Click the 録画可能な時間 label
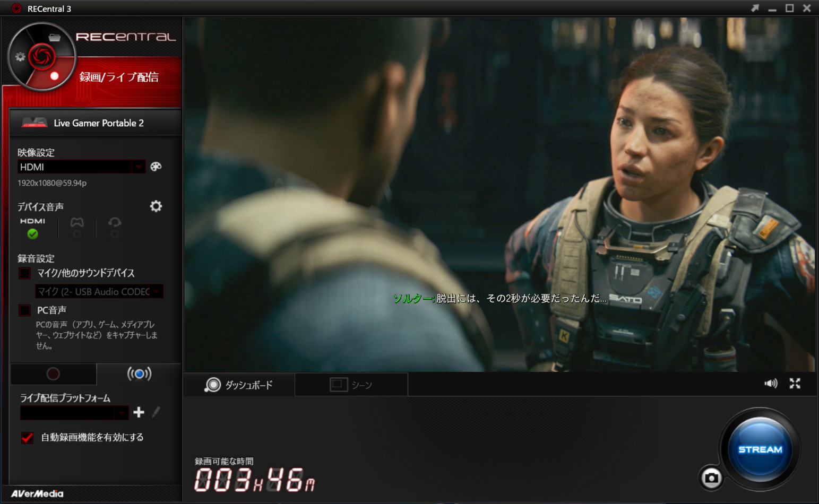 click(224, 462)
